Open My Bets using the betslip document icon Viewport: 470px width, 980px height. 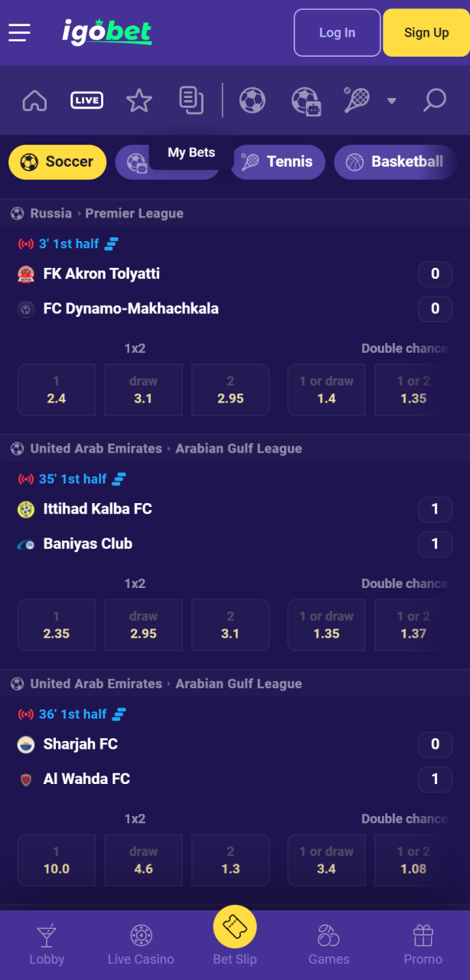point(191,100)
